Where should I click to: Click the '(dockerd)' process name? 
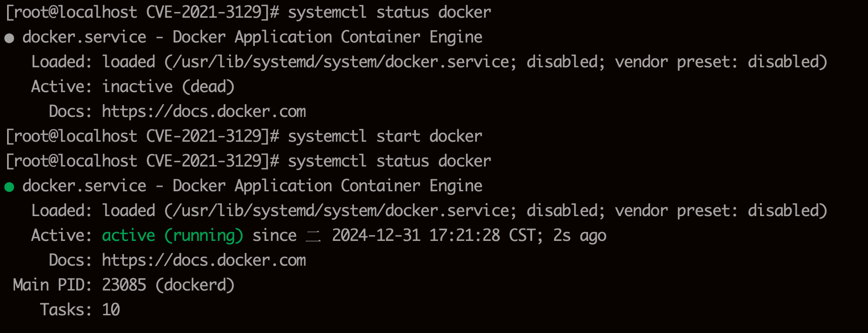195,285
